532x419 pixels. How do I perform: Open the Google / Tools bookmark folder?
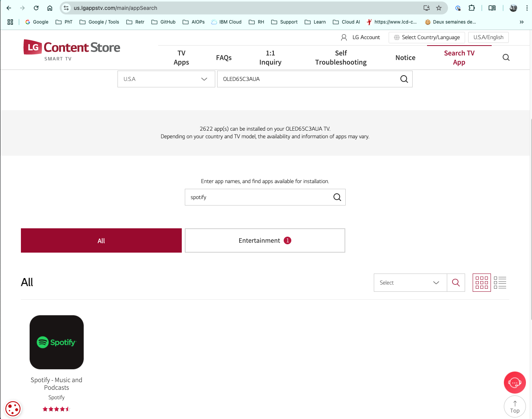click(x=99, y=22)
